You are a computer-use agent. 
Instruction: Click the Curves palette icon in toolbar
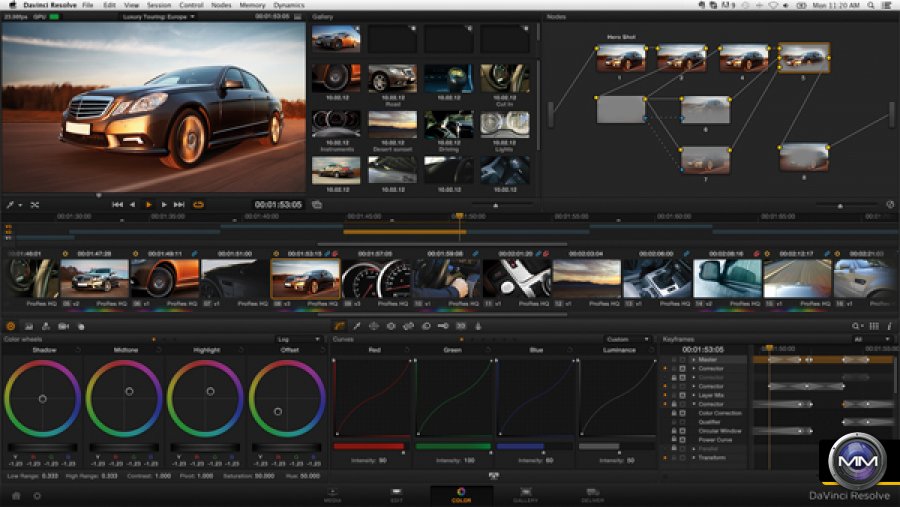coord(339,326)
